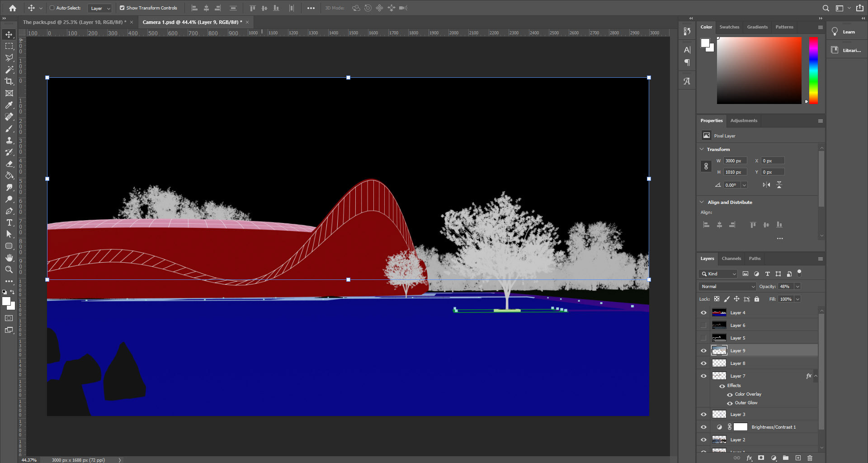Switch to the Channels tab
This screenshot has height=463, width=868.
pos(731,259)
